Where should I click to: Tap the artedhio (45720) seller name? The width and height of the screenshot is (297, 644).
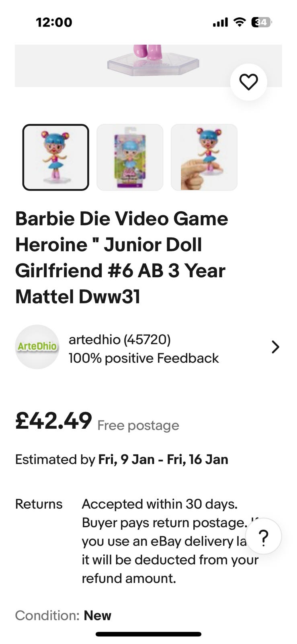click(120, 340)
